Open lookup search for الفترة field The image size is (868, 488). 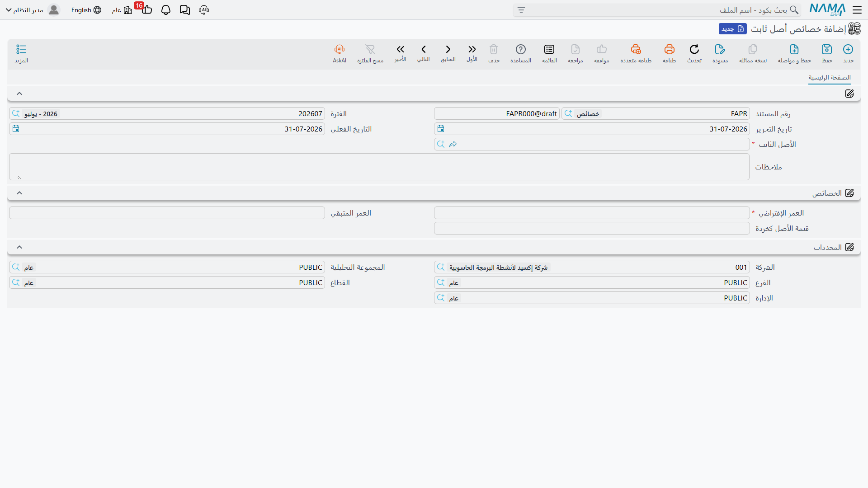[16, 113]
